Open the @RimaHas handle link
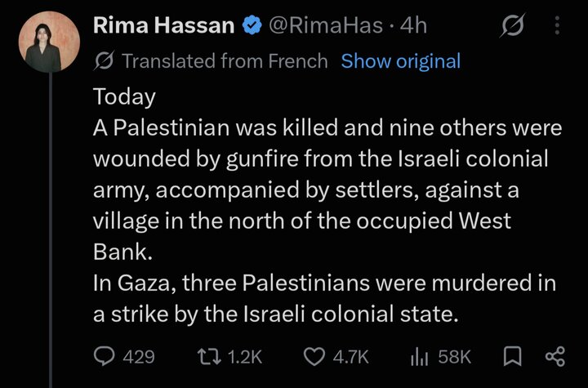Viewport: 588px width, 388px height. [x=326, y=25]
